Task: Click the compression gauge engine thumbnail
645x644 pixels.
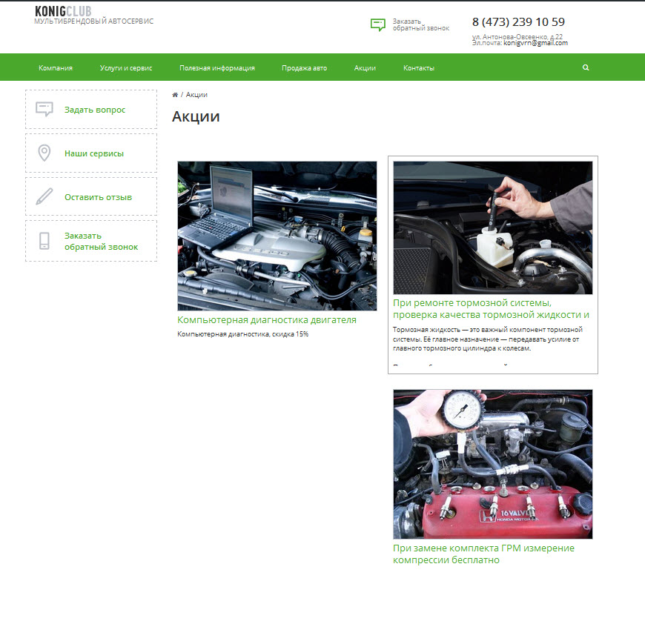Action: (x=493, y=464)
